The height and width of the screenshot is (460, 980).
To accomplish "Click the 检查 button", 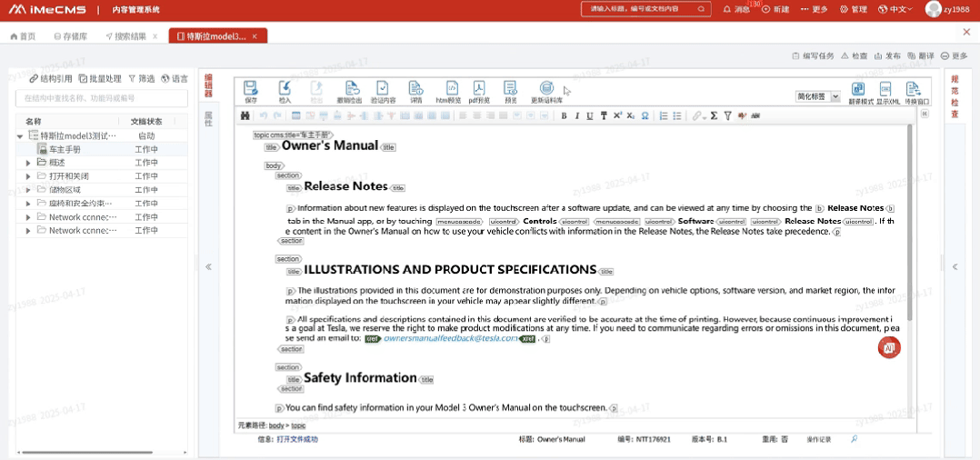I will pos(854,55).
